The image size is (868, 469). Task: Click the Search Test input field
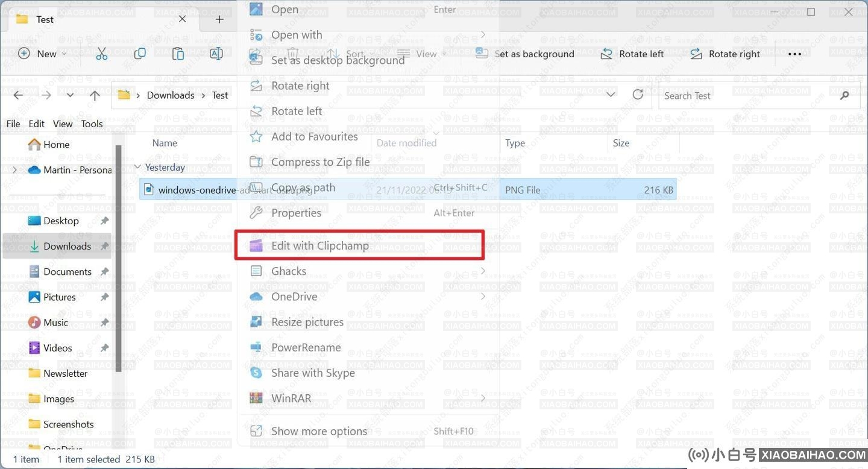pyautogui.click(x=759, y=95)
